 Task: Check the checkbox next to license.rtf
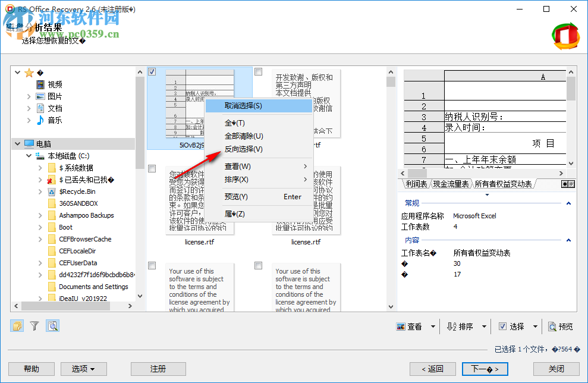click(x=152, y=168)
